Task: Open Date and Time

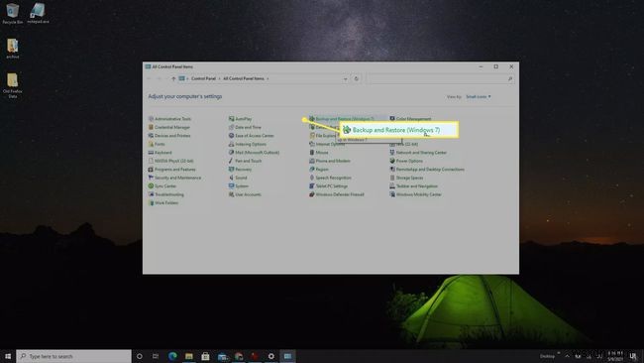Action: (x=245, y=127)
